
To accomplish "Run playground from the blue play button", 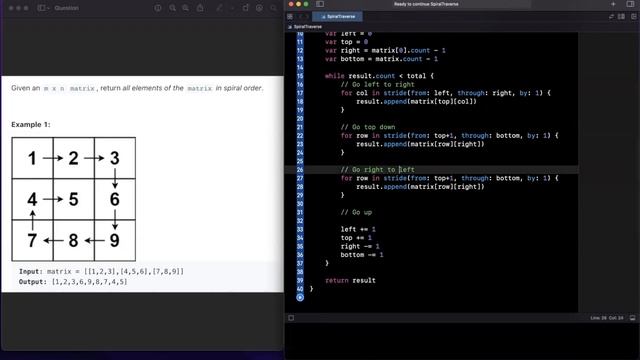I will 300,298.
